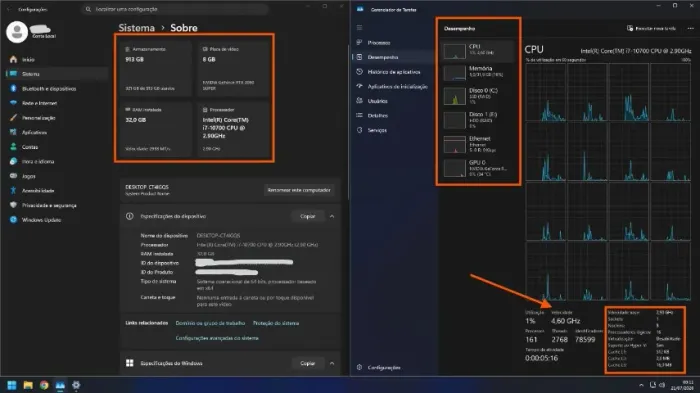The width and height of the screenshot is (700, 393).
Task: Click CPU name Intel Core i7-10700 heading
Action: [636, 51]
